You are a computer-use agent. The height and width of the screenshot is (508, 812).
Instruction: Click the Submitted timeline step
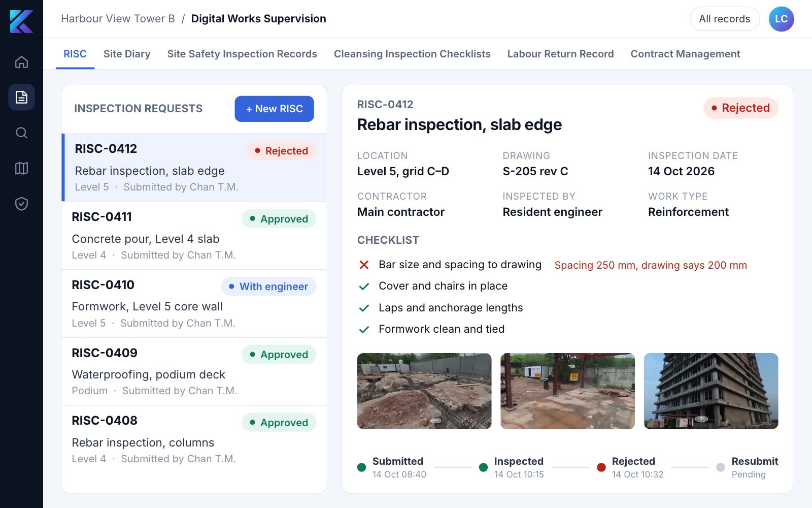(x=392, y=467)
